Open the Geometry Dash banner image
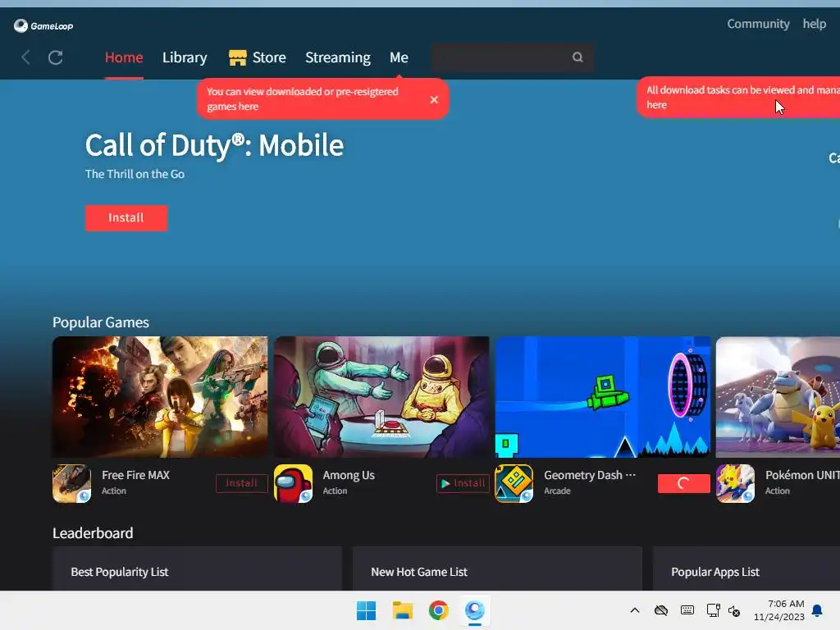 click(x=603, y=397)
